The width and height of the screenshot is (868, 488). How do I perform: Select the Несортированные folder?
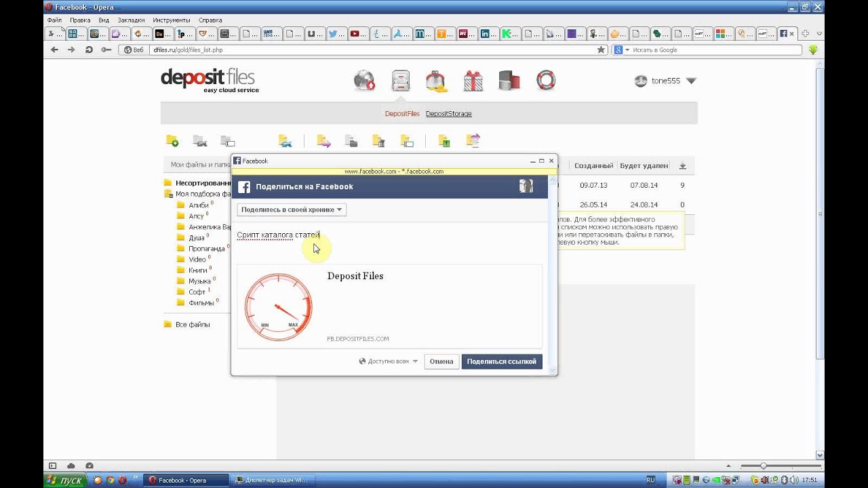coord(197,183)
